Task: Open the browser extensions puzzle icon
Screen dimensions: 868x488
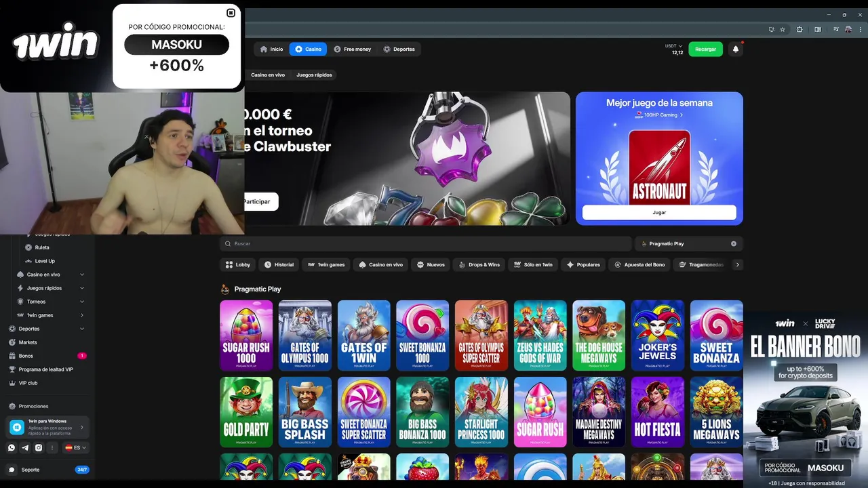Action: pyautogui.click(x=800, y=29)
